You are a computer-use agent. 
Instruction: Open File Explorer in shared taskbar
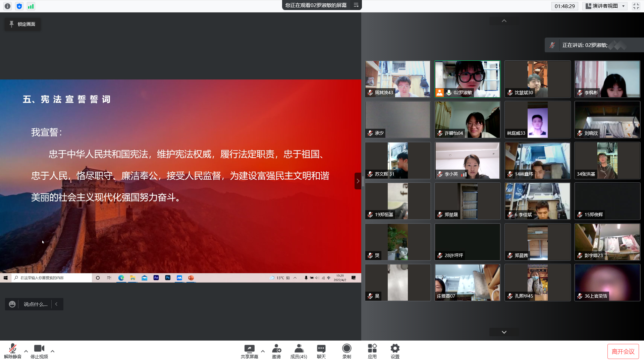click(x=133, y=278)
